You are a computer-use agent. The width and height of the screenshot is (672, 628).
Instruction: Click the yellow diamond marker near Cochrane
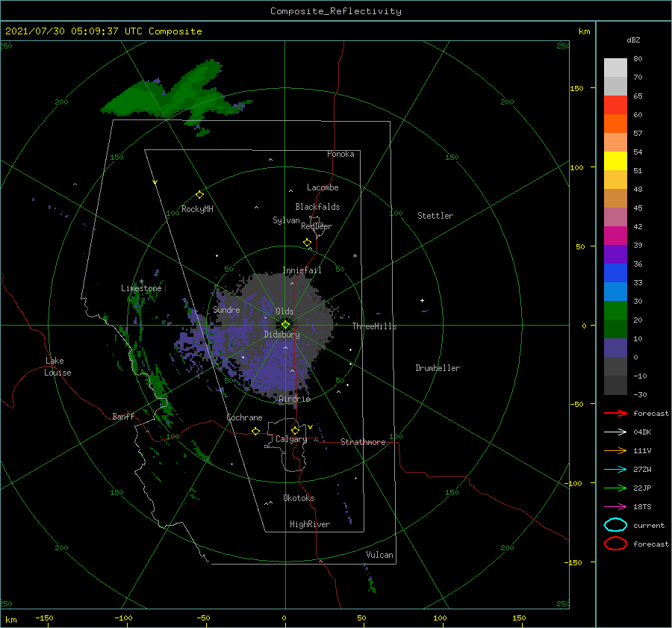tap(255, 431)
